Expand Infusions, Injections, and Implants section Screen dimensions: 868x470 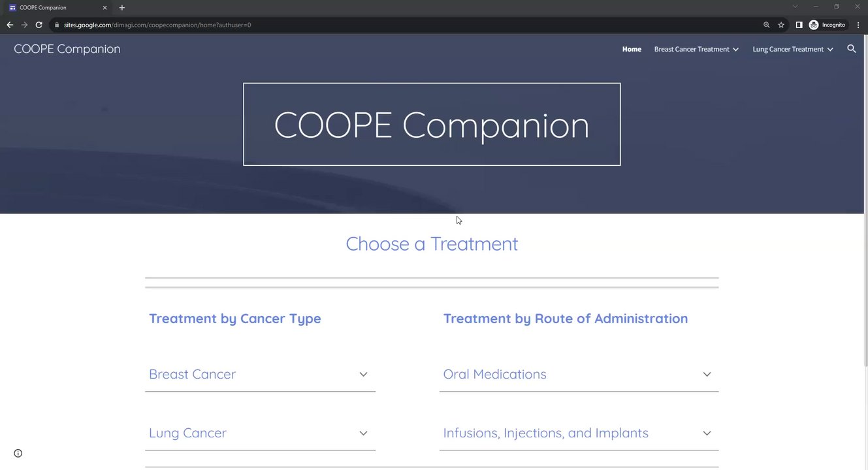tap(707, 433)
